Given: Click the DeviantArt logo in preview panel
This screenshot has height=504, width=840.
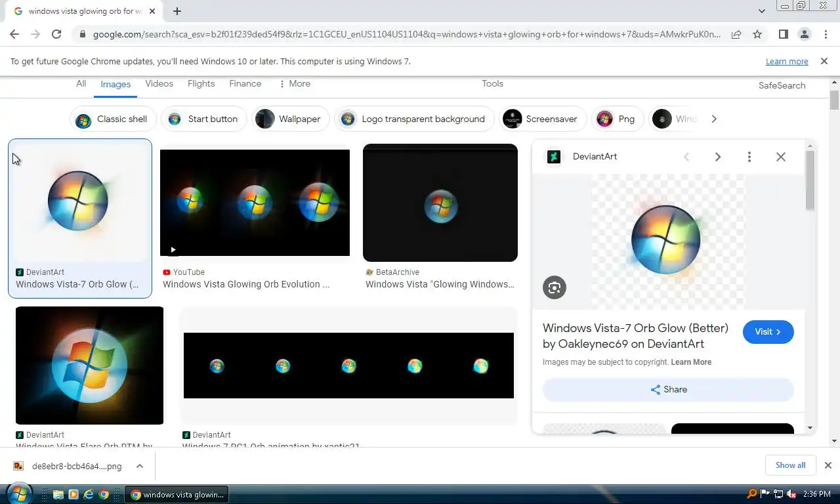Looking at the screenshot, I should click(554, 157).
